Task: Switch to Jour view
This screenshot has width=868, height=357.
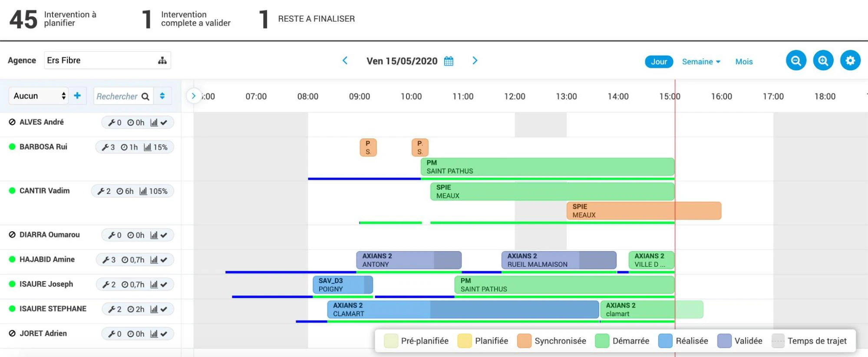Action: (659, 62)
